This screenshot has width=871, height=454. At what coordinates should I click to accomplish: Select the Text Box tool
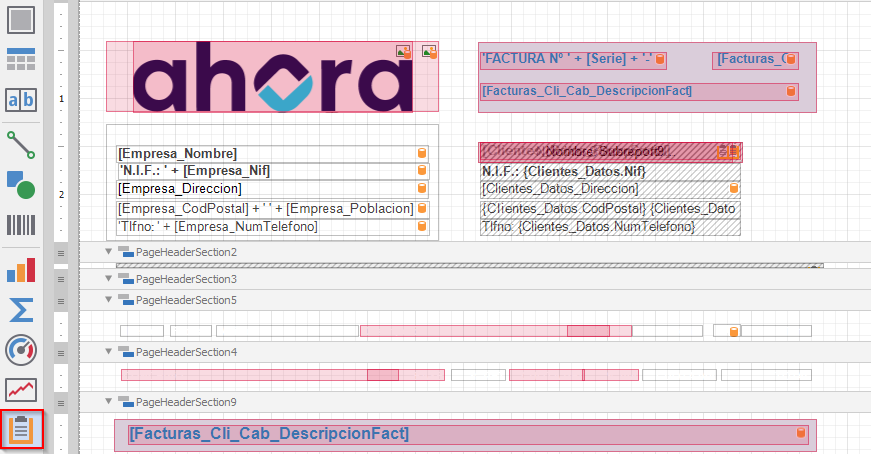pyautogui.click(x=21, y=100)
